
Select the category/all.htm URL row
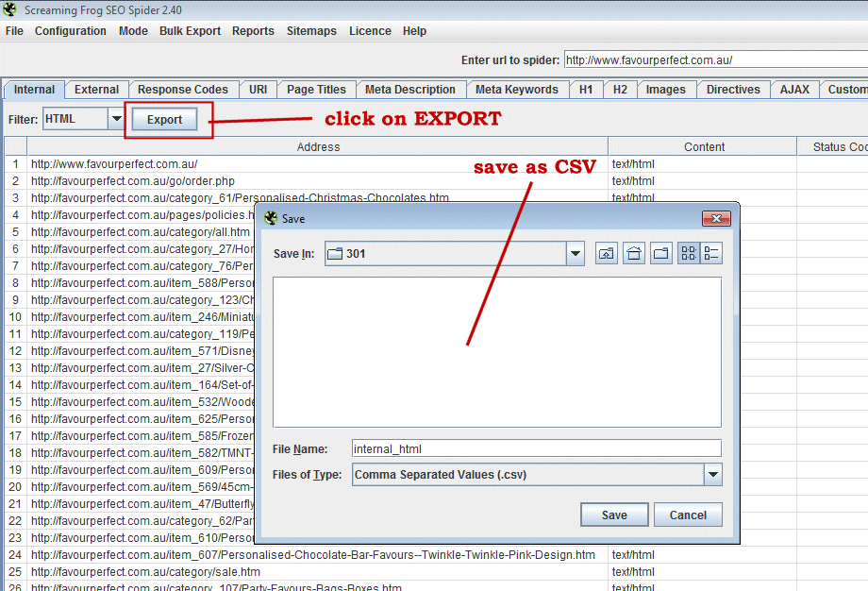141,232
